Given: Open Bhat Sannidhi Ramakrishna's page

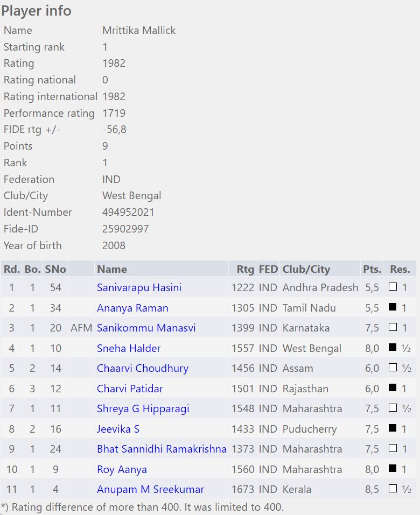Looking at the screenshot, I should (162, 449).
